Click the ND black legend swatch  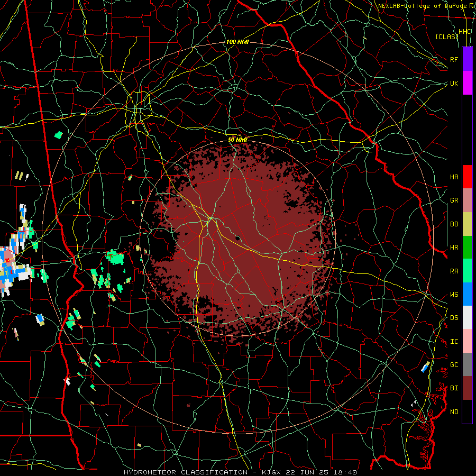click(467, 411)
